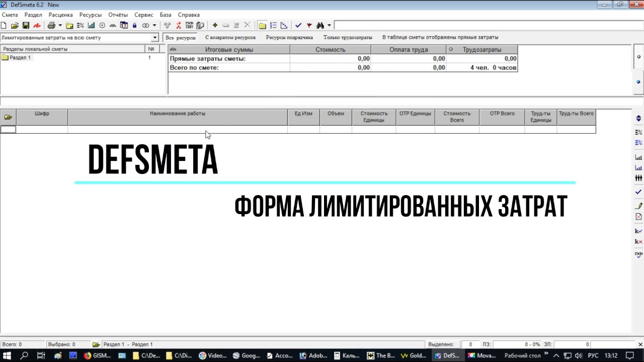The image size is (644, 362).
Task: Open the Кальк... calculator taskbar item
Action: coord(346,355)
